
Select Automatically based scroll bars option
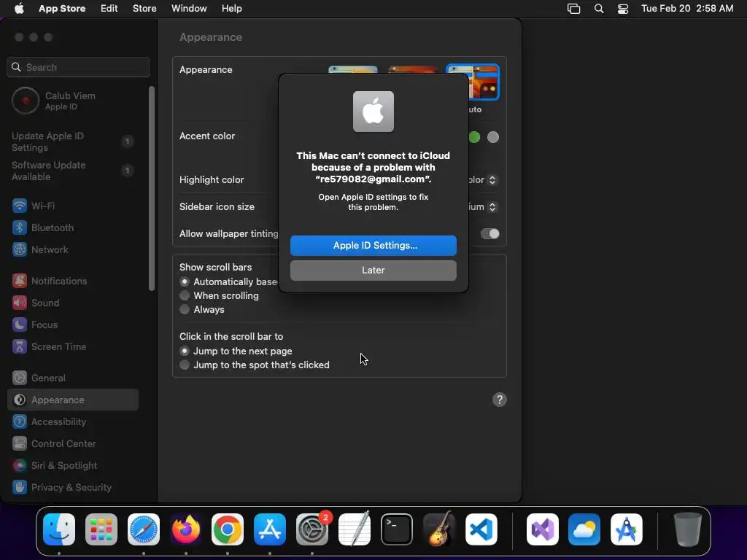pyautogui.click(x=185, y=282)
